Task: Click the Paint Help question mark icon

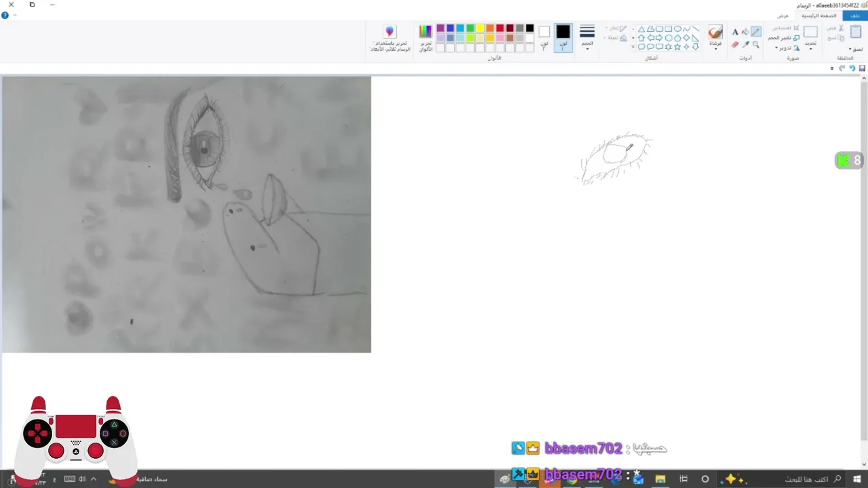Action: click(x=5, y=15)
